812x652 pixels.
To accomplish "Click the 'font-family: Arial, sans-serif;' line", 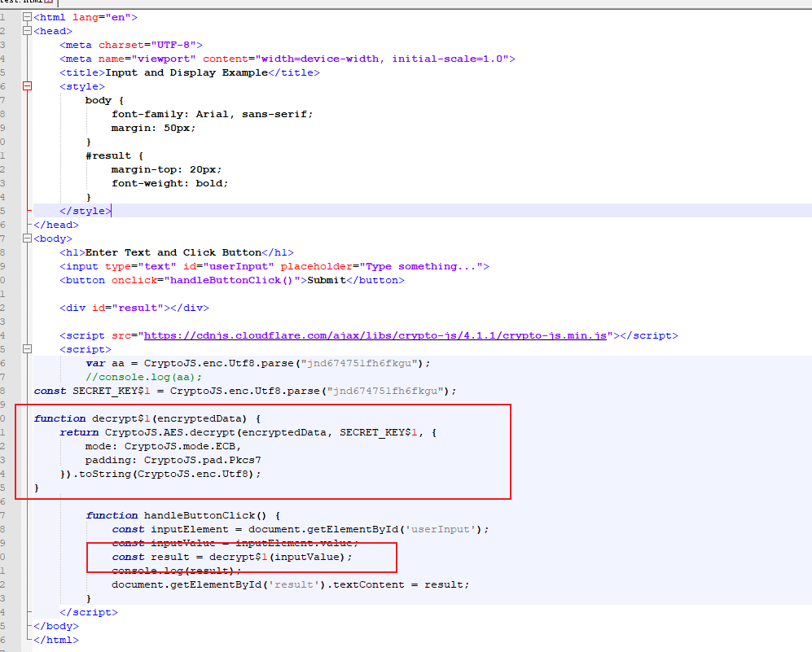I will [213, 114].
